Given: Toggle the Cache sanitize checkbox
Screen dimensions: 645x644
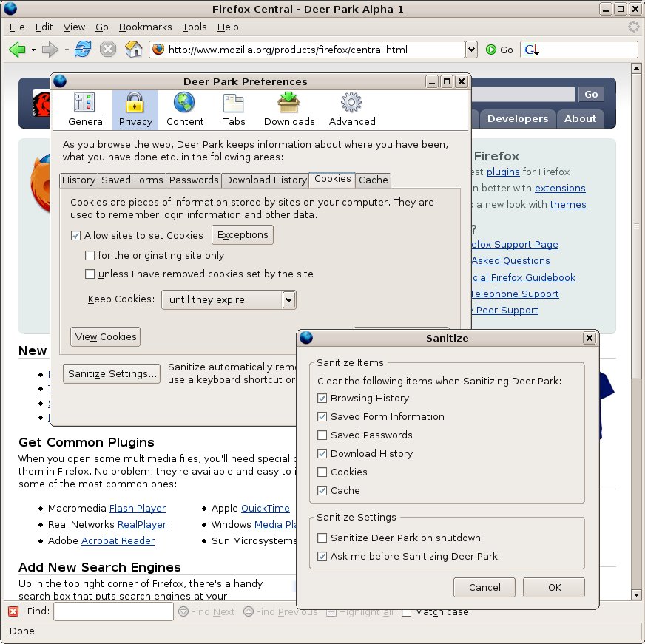Looking at the screenshot, I should tap(322, 491).
